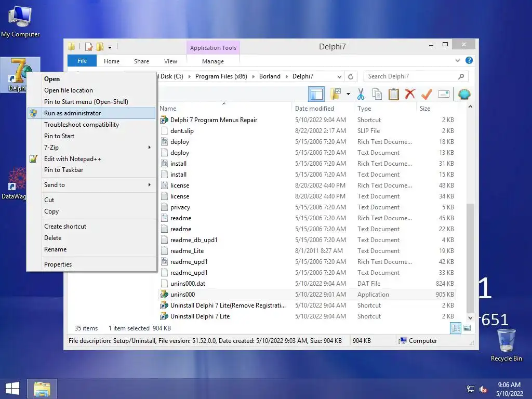This screenshot has width=532, height=399.
Task: Switch to the Home ribbon tab
Action: pos(112,61)
